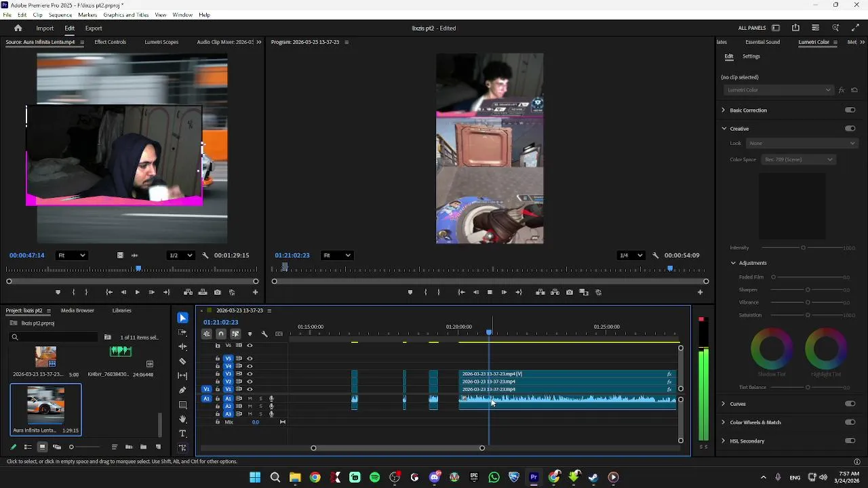
Task: Open Media Browser tab
Action: point(77,310)
